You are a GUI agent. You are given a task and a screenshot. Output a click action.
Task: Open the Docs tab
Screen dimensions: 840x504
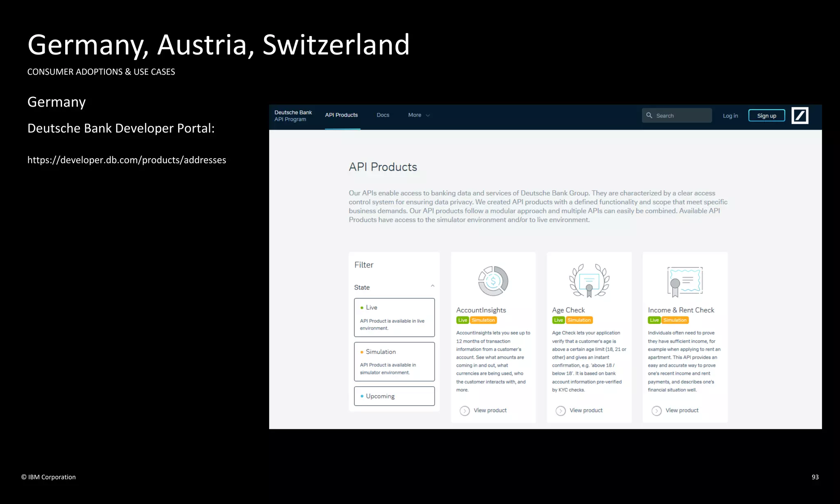point(383,115)
